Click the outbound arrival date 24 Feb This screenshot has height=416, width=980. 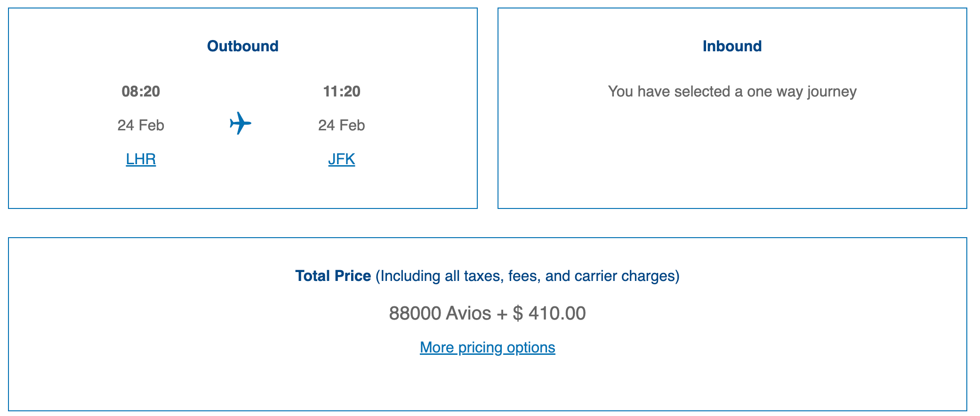[341, 125]
